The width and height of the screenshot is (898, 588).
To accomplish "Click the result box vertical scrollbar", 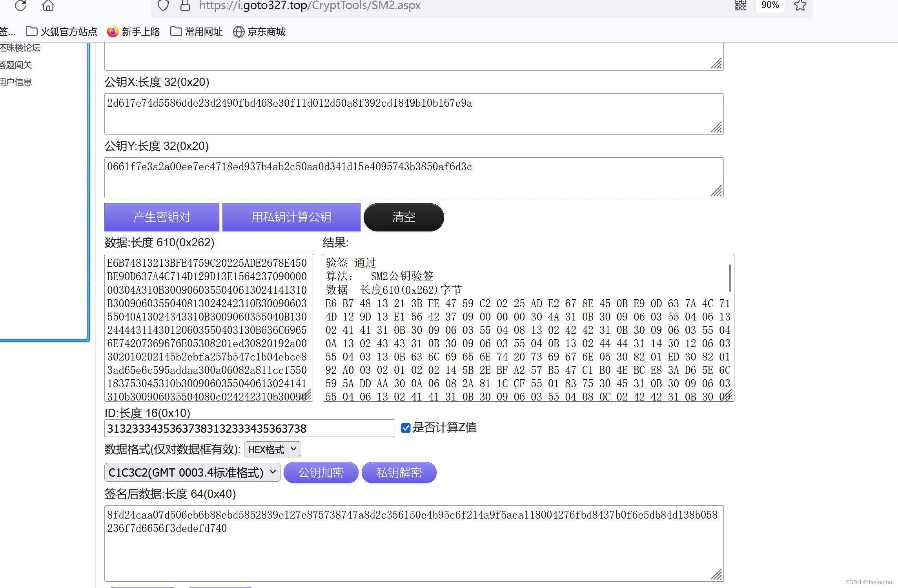I will 730,279.
